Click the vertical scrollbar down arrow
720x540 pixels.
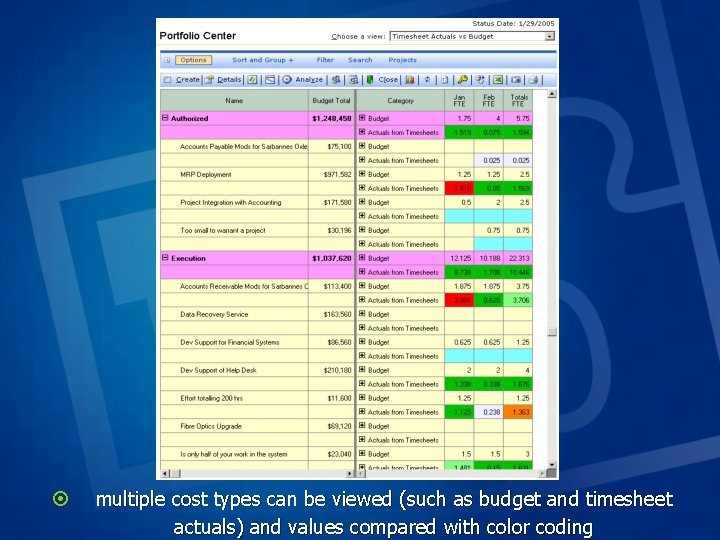pyautogui.click(x=552, y=465)
